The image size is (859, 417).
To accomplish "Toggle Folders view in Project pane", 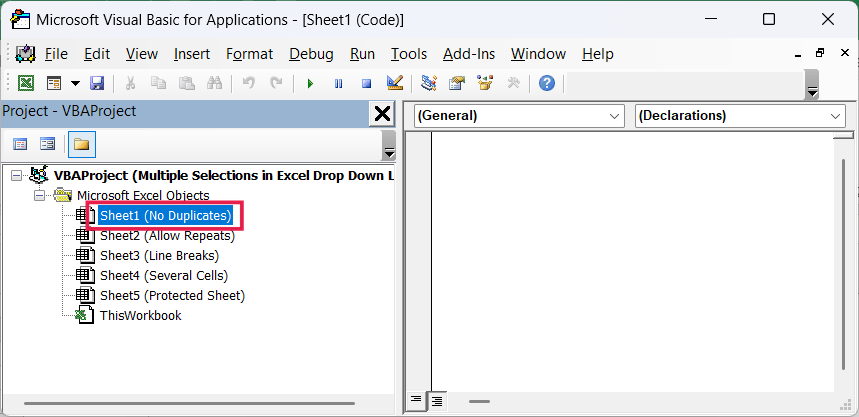I will pos(82,145).
